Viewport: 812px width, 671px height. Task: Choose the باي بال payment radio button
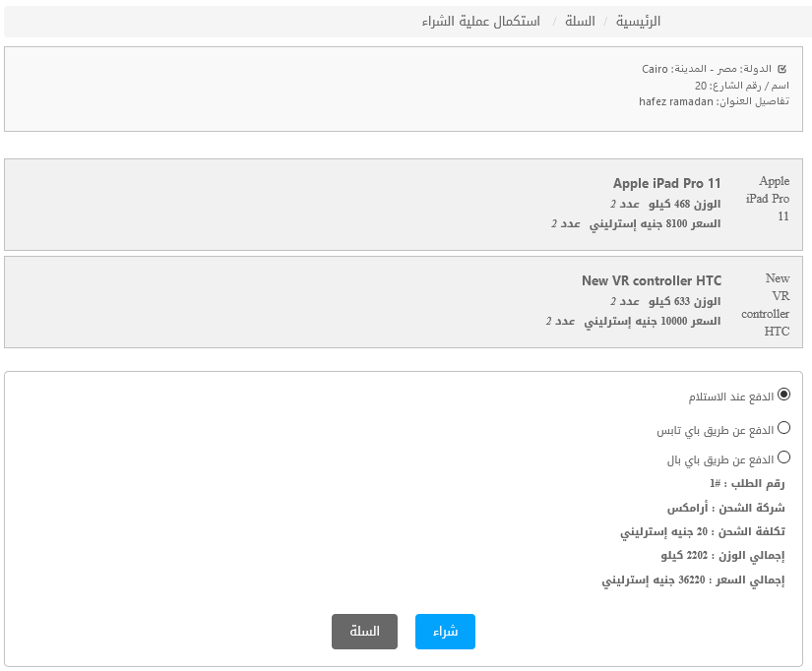click(x=783, y=457)
